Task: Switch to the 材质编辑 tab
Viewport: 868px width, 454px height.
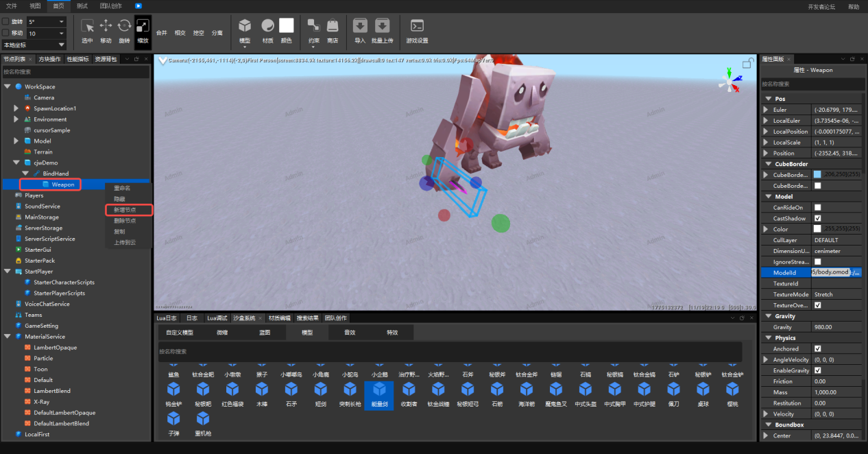Action: 278,318
